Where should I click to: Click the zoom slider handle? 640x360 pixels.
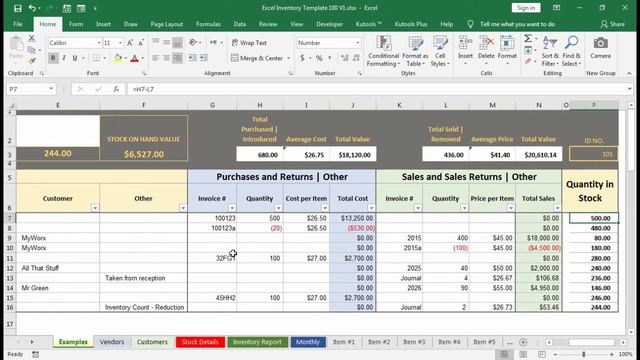tap(584, 354)
